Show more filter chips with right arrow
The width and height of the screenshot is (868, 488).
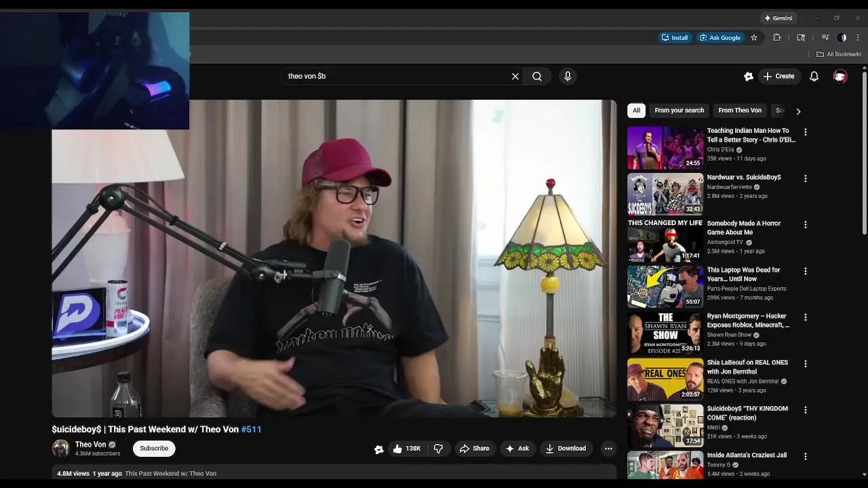[798, 111]
